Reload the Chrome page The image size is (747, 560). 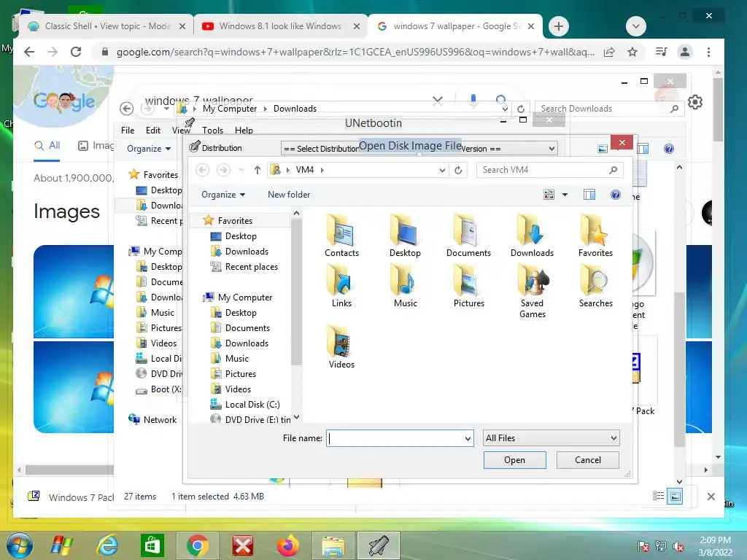tap(76, 52)
